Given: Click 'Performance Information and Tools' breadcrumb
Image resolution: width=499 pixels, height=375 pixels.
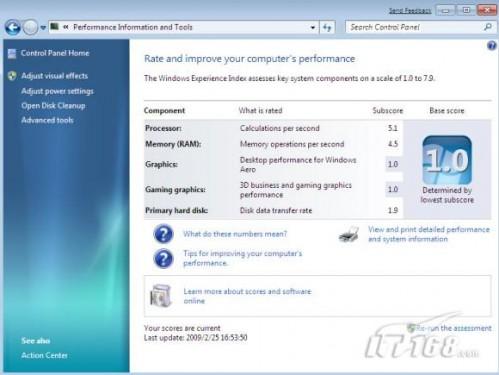Looking at the screenshot, I should pyautogui.click(x=133, y=27).
